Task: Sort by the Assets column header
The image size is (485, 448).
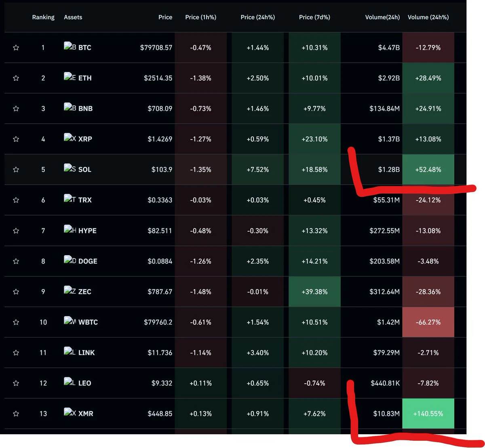Action: [73, 17]
